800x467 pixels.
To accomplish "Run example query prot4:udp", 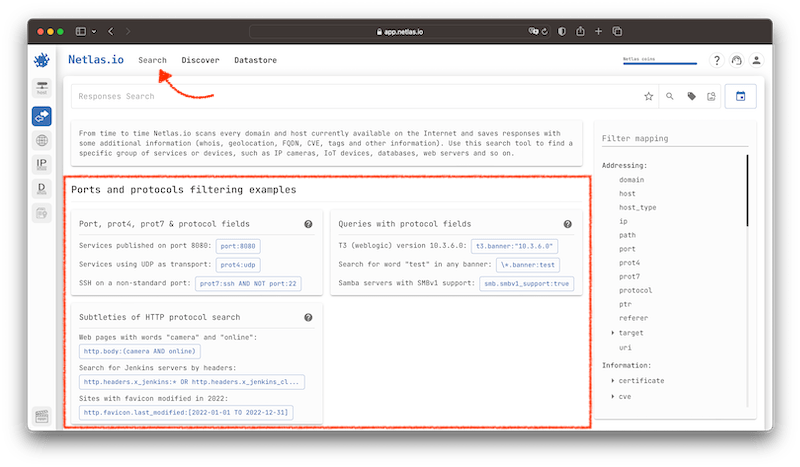I will coord(238,265).
